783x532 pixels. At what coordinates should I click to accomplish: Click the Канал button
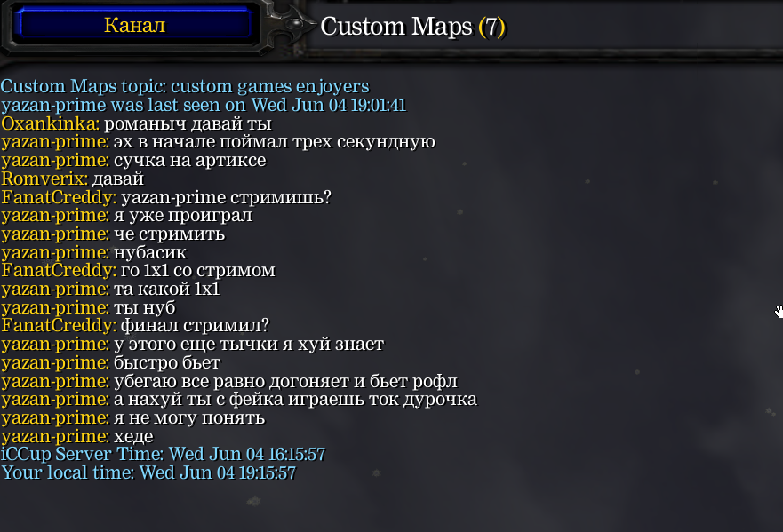134,25
